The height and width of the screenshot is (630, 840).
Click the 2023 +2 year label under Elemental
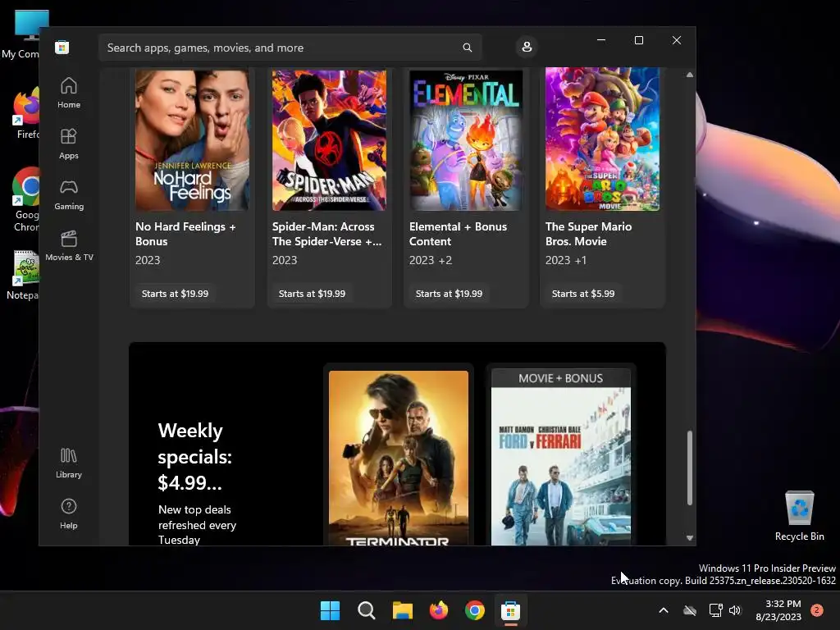click(430, 260)
